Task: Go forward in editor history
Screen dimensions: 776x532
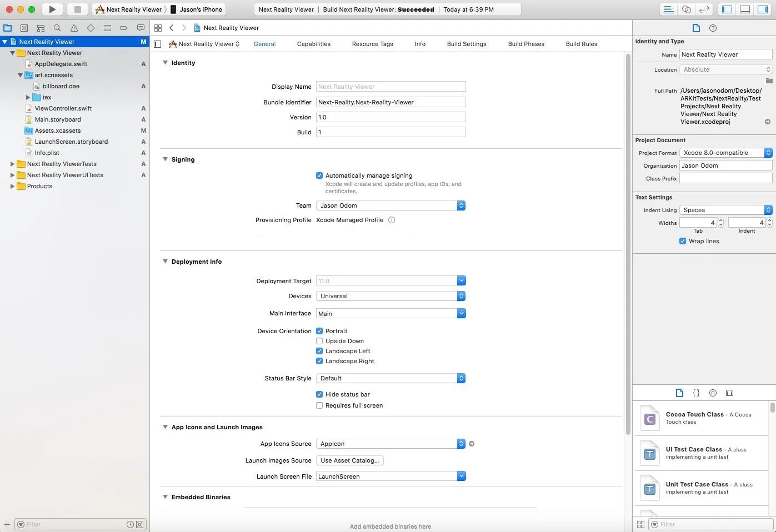Action: coord(184,28)
